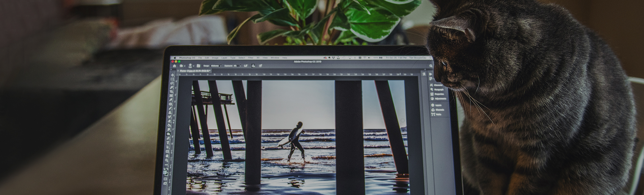The height and width of the screenshot is (195, 644).
Task: Click the surfer in the canvas image
Action: [x=297, y=141]
